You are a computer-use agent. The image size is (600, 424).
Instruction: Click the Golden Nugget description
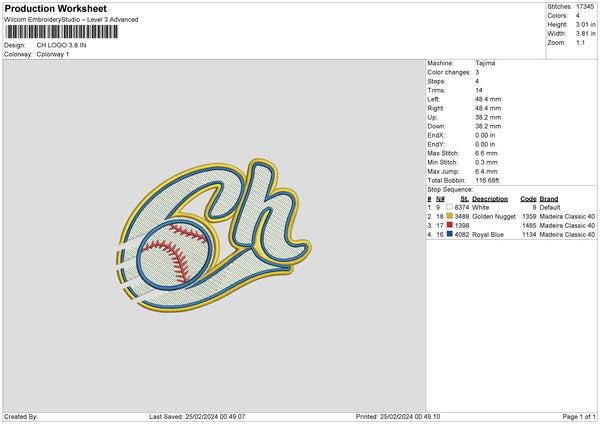(x=494, y=217)
